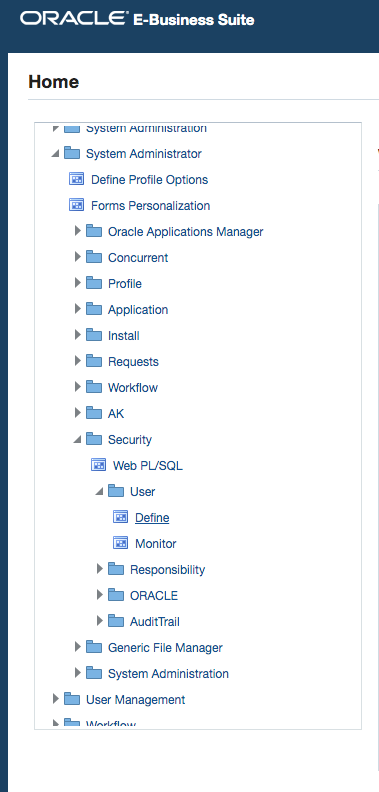Viewport: 379px width, 792px height.
Task: Expand the Requests folder arrow
Action: [x=77, y=361]
